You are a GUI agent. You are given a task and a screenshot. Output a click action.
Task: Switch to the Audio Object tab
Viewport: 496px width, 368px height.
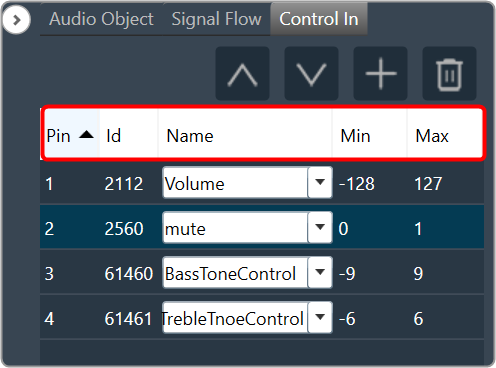click(x=101, y=19)
